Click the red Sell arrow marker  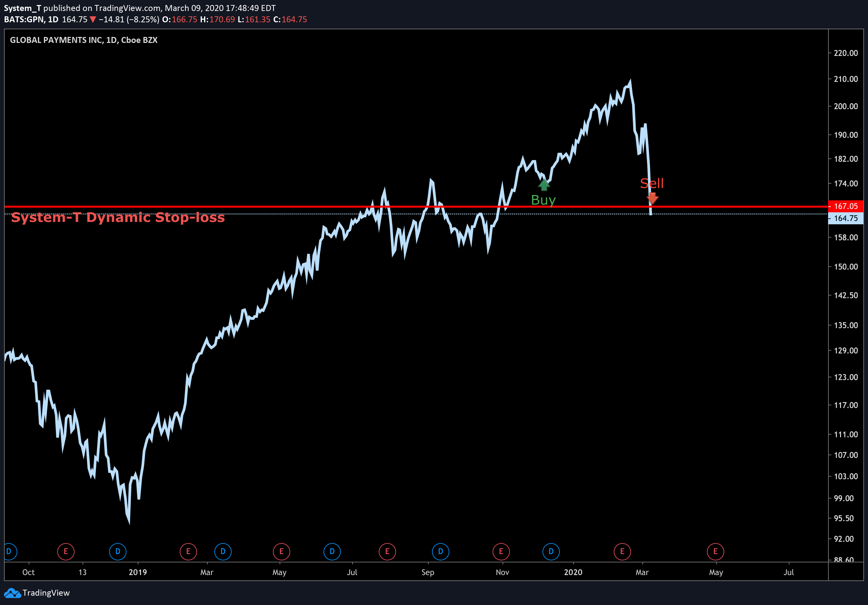tap(653, 198)
